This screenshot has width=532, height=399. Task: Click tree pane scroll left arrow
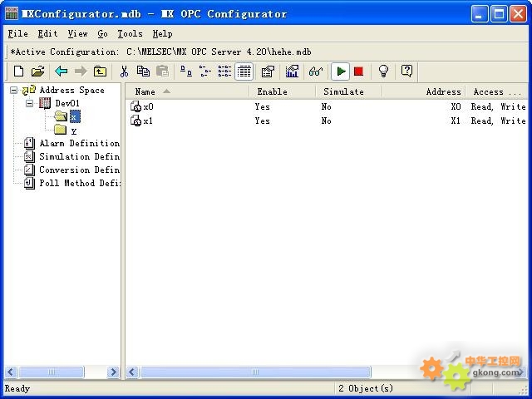[11, 372]
